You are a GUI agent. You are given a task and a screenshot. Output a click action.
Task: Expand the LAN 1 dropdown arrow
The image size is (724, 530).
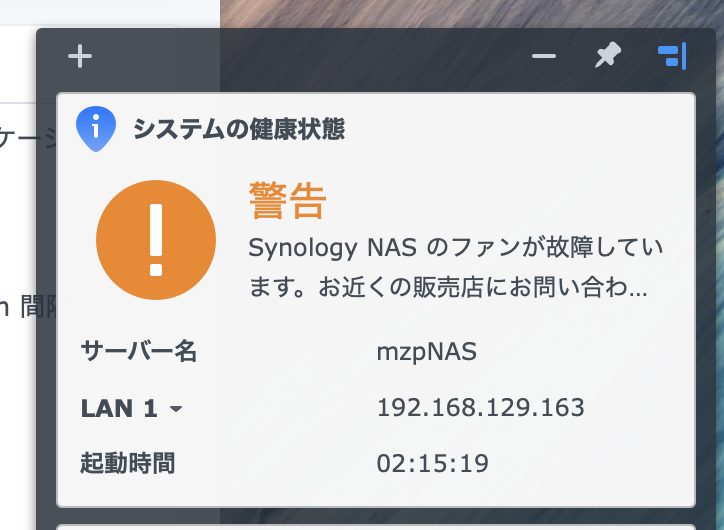pos(176,409)
